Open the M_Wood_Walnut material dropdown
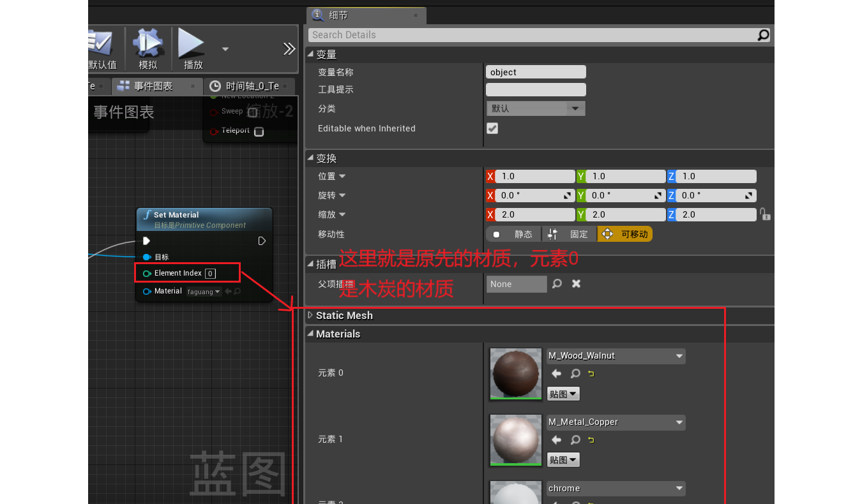The image size is (862, 504). [616, 356]
